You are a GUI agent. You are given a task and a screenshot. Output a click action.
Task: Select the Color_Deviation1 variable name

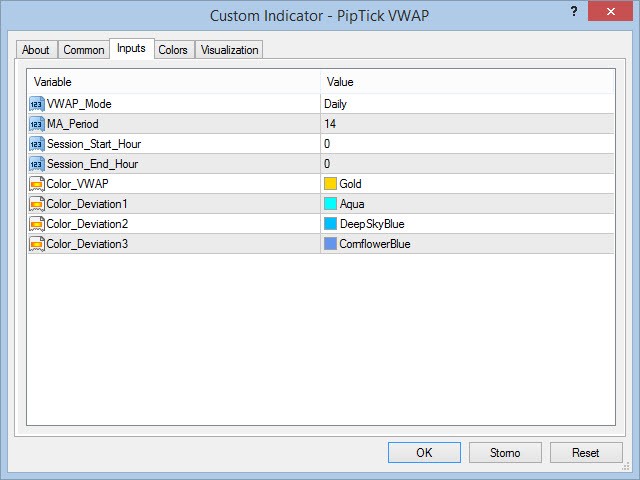[x=87, y=204]
